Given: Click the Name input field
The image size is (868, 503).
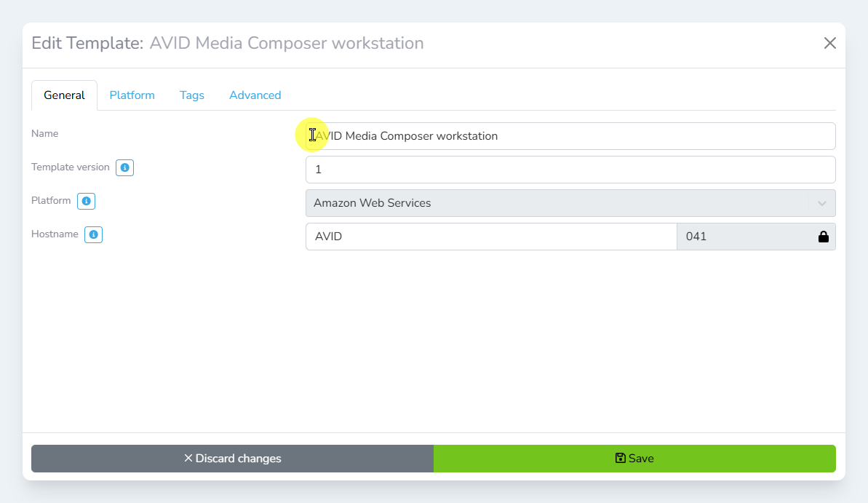Looking at the screenshot, I should [570, 136].
